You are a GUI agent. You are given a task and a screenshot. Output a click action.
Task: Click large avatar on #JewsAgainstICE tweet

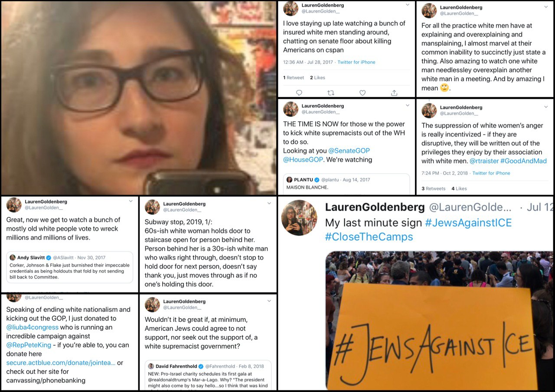point(299,218)
